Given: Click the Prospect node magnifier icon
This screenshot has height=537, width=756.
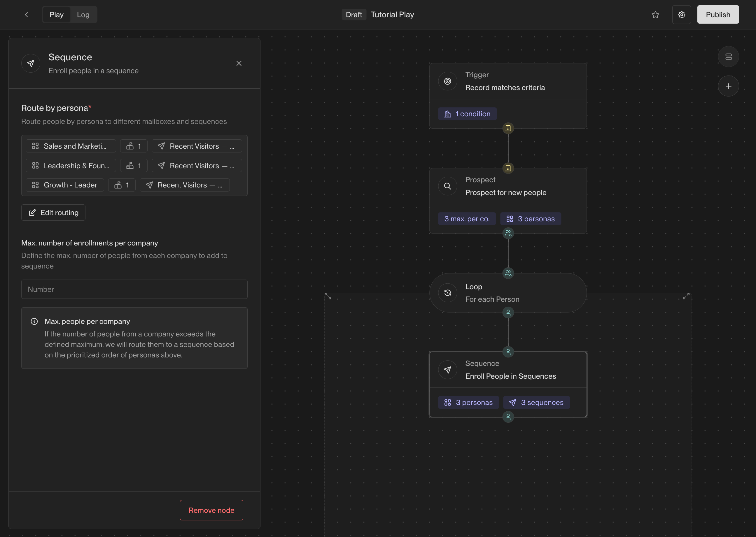Looking at the screenshot, I should (447, 186).
